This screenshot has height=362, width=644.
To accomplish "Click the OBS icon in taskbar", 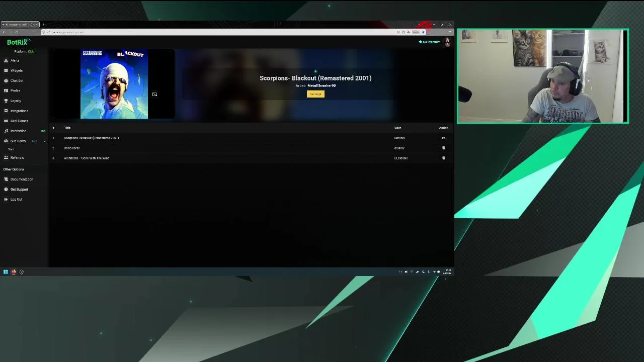I will [21, 272].
